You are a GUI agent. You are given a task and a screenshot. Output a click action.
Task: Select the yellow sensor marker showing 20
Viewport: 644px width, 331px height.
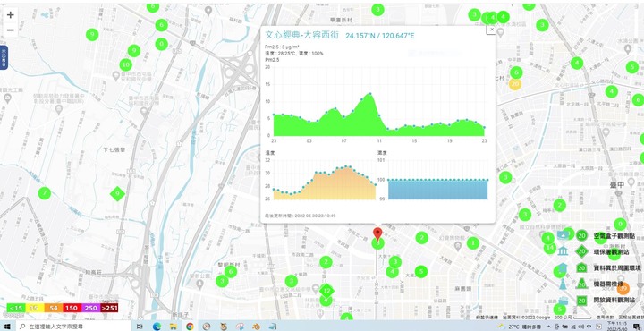pos(515,84)
